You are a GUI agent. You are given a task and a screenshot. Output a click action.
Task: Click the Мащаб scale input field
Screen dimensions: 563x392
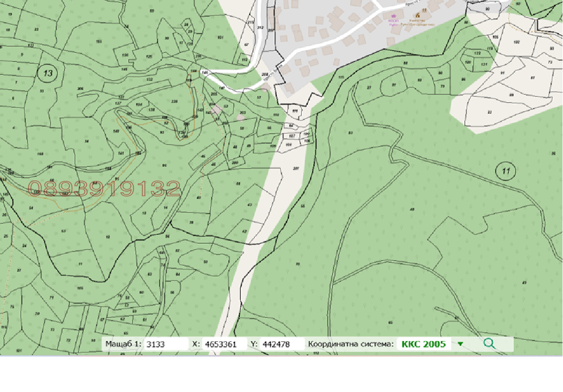(x=166, y=344)
